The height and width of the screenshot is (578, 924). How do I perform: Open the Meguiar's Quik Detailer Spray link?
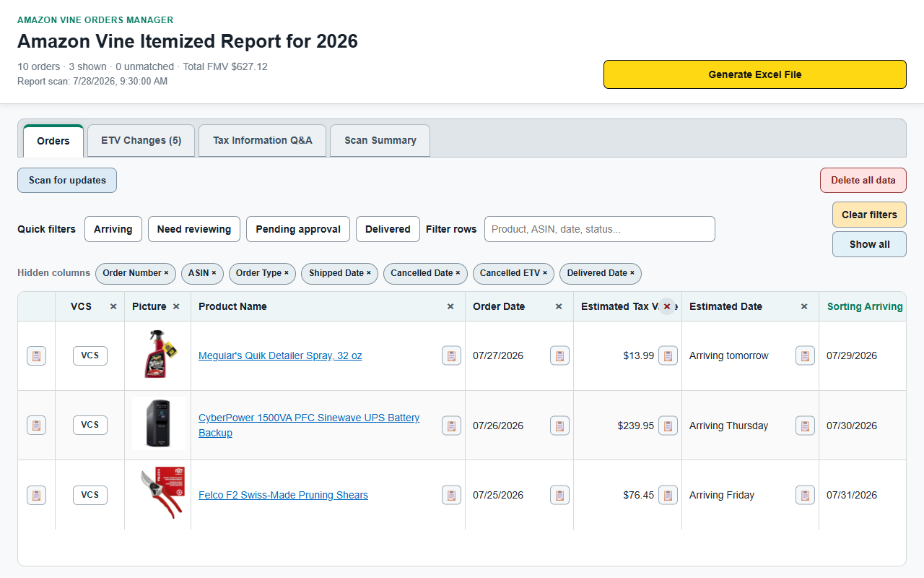pyautogui.click(x=280, y=355)
